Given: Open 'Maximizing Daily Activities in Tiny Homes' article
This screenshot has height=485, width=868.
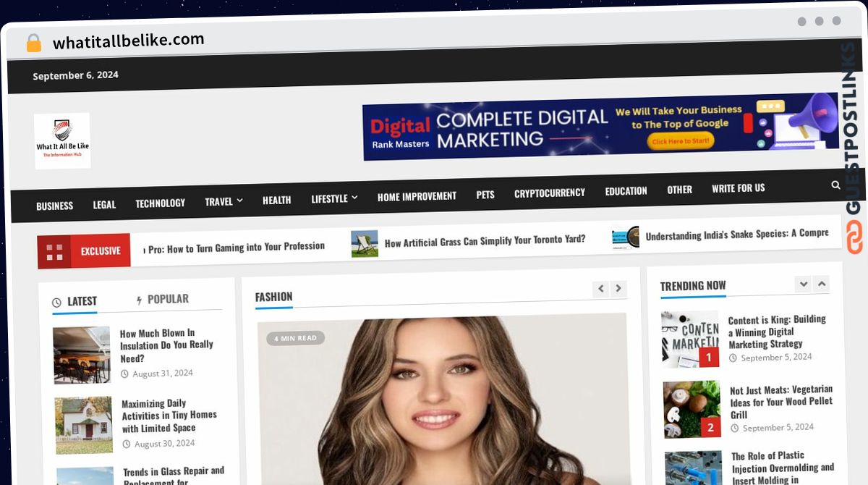Looking at the screenshot, I should pyautogui.click(x=170, y=416).
